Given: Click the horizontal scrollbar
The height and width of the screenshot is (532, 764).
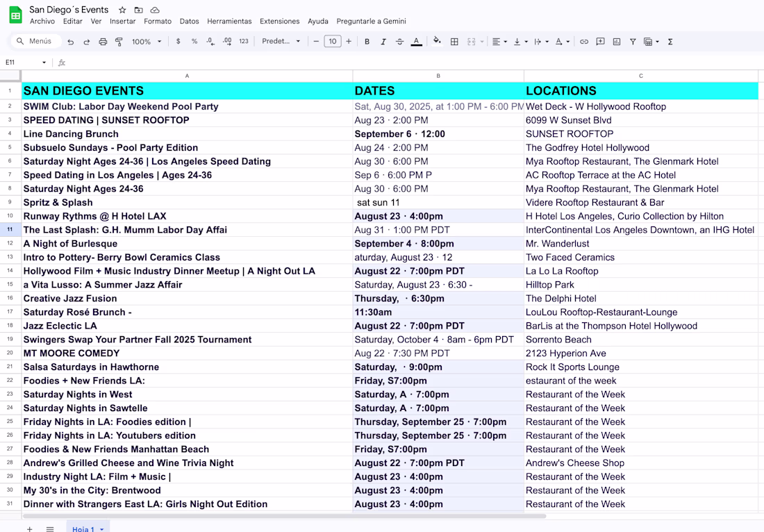Looking at the screenshot, I should (x=285, y=515).
